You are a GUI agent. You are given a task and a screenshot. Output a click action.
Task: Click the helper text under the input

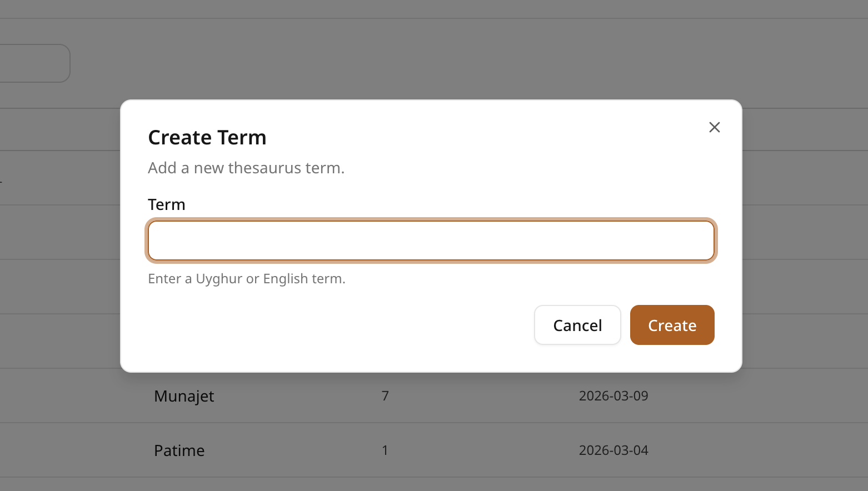click(246, 278)
